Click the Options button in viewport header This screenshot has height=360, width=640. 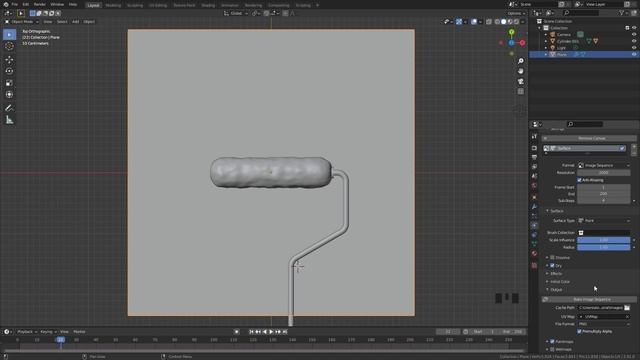pyautogui.click(x=515, y=13)
